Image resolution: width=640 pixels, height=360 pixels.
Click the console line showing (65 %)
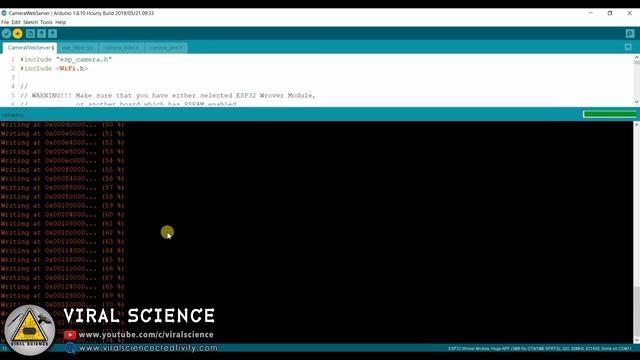click(62, 260)
